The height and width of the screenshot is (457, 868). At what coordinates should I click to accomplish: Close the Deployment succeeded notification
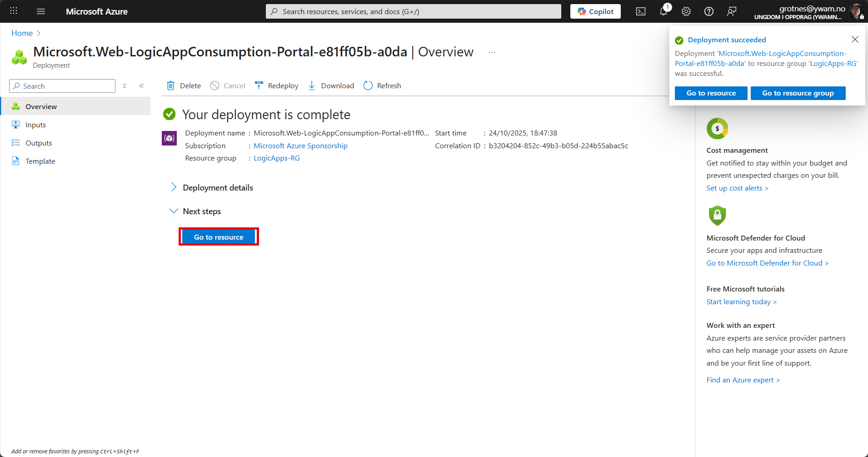855,40
